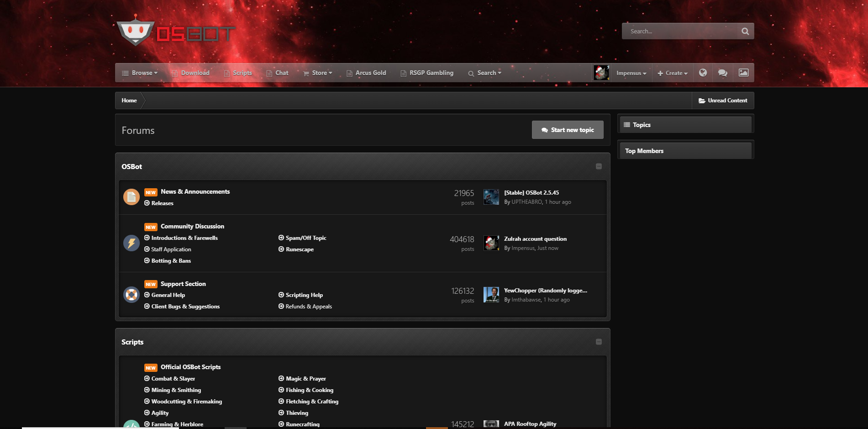Click the Support Section lifebuoy icon

(132, 295)
